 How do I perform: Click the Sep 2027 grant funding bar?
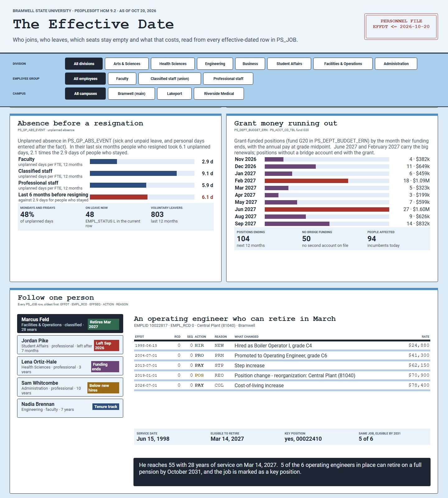[297, 224]
